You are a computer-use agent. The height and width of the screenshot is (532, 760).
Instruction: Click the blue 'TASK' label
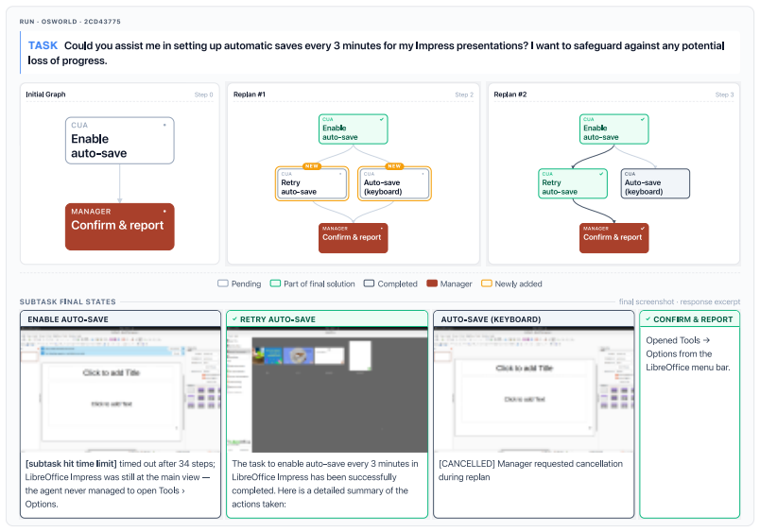(x=43, y=45)
